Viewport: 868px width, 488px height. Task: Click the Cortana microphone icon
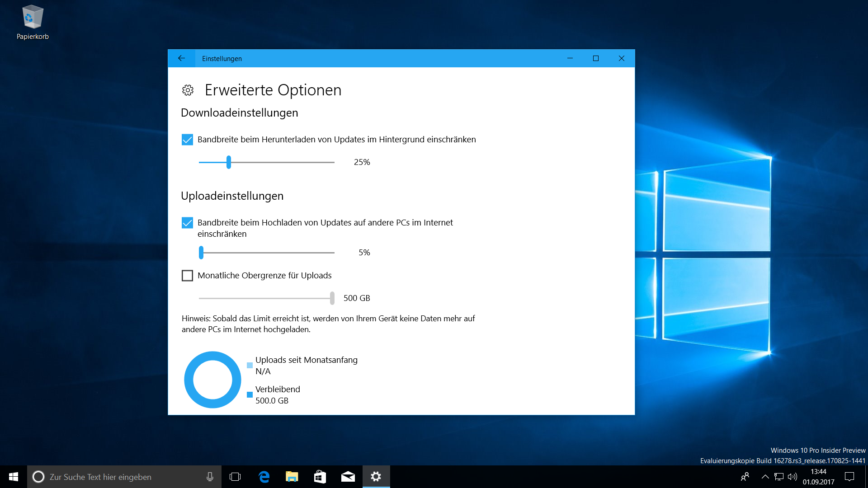(210, 477)
